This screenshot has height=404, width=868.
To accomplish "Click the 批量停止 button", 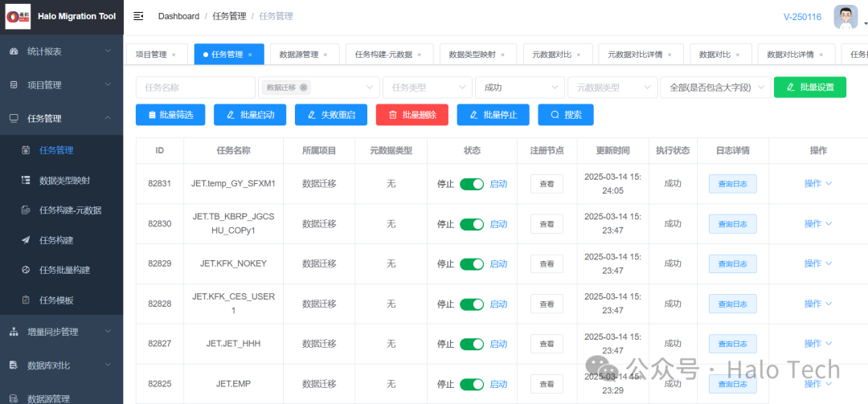I will click(x=493, y=115).
